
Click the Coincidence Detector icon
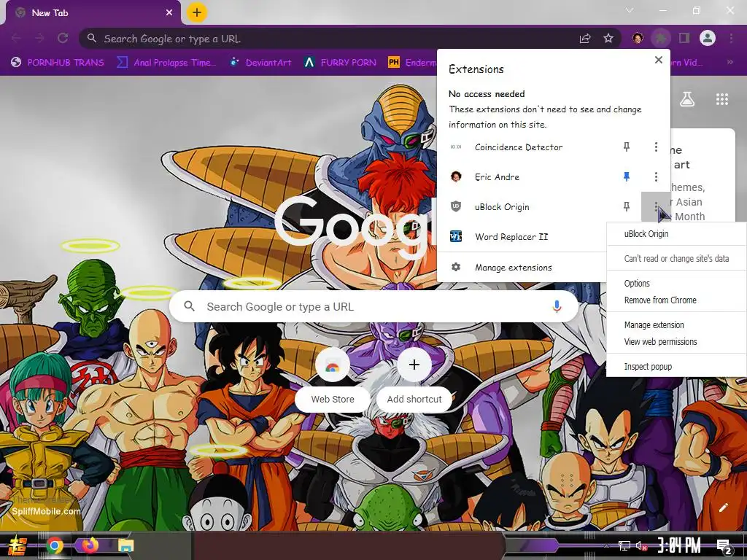click(456, 147)
